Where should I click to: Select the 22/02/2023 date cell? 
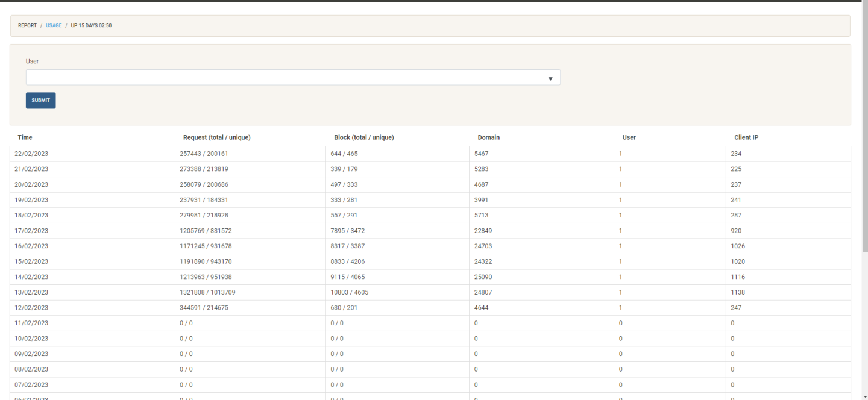point(31,154)
